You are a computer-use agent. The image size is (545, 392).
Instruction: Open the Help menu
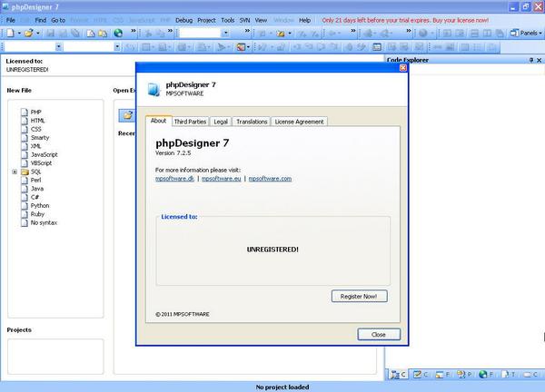pos(305,21)
